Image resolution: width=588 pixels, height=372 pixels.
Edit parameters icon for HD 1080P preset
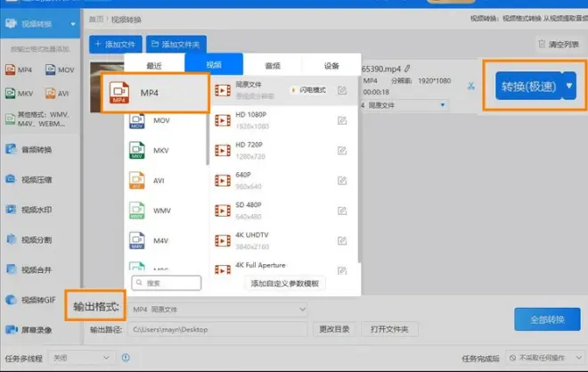click(342, 119)
